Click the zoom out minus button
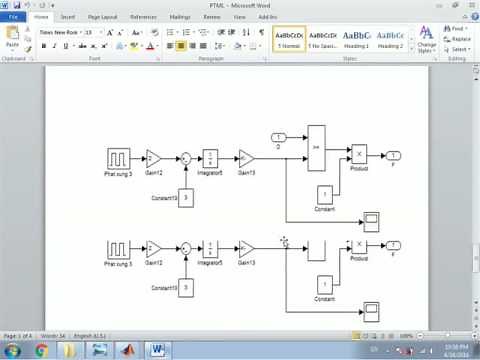480x360 pixels. pyautogui.click(x=421, y=336)
